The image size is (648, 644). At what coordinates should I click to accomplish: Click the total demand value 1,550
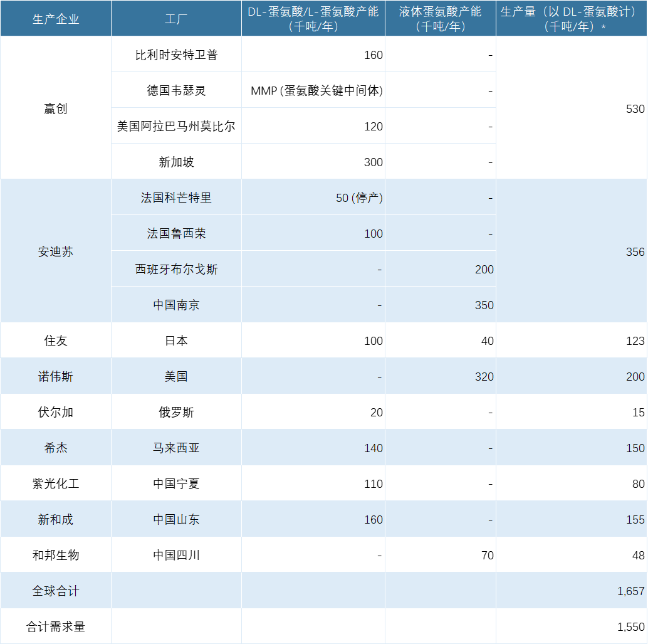pyautogui.click(x=572, y=626)
